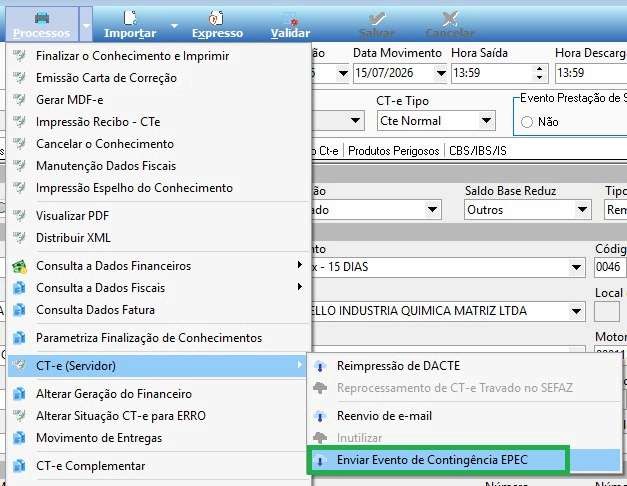This screenshot has height=486, width=627.
Task: Select Impressão Recibo - CTe
Action: tap(98, 122)
